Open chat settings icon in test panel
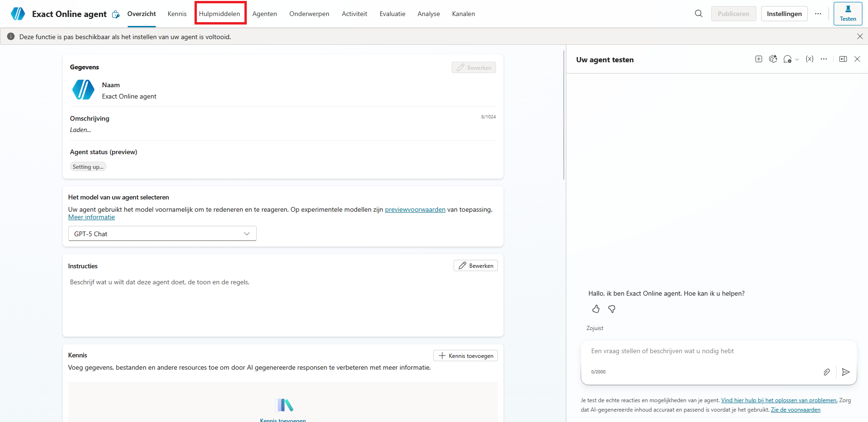The image size is (868, 422). (787, 59)
